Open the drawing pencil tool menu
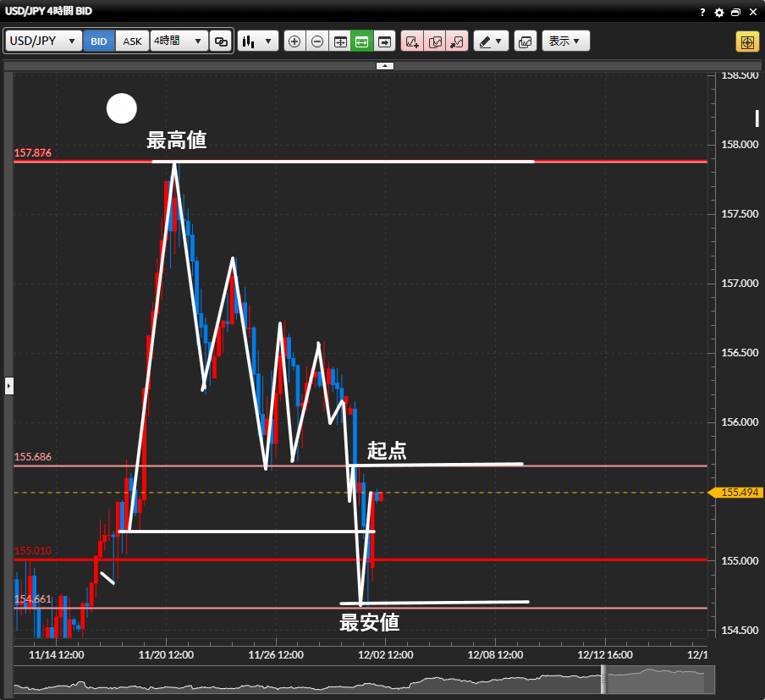The image size is (765, 700). point(489,41)
